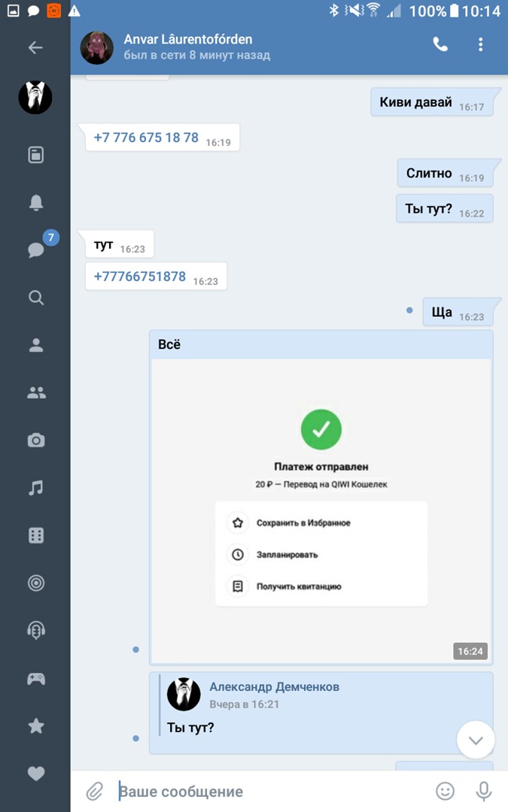The image size is (508, 812).
Task: Open the friends person icon
Action: coord(35,345)
